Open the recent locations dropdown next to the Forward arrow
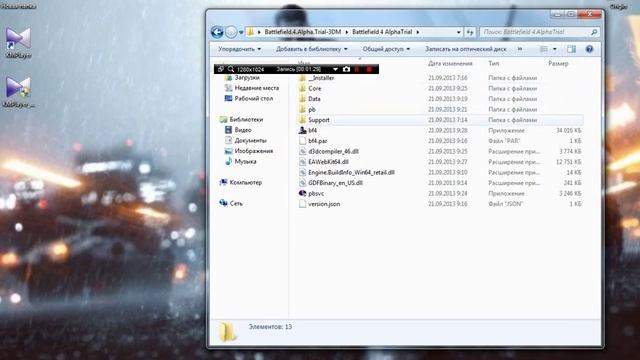 (241, 32)
